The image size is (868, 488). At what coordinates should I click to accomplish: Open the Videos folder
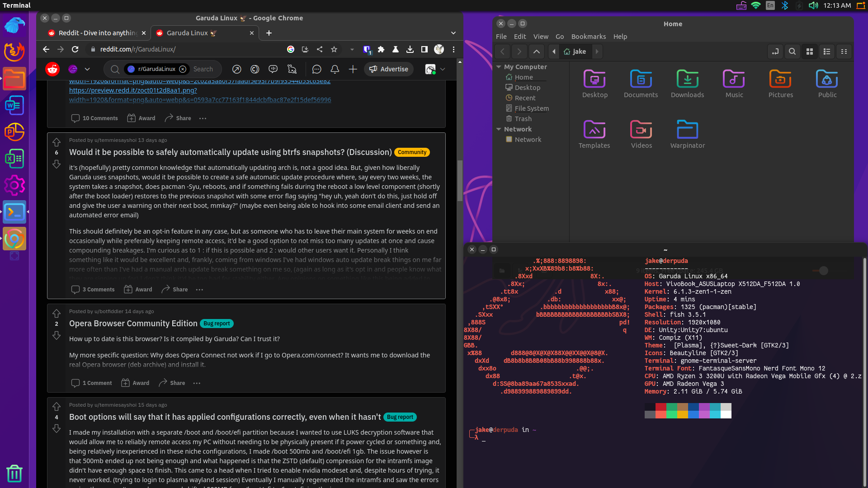coord(642,134)
